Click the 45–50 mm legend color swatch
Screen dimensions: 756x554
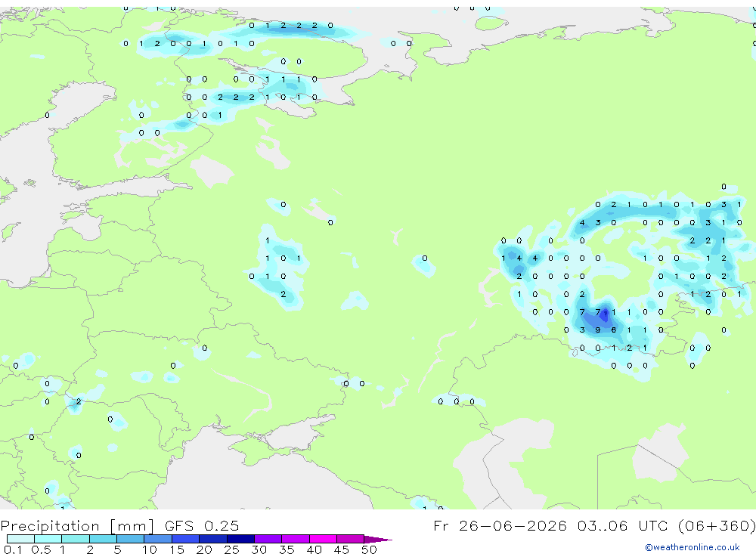[351, 539]
